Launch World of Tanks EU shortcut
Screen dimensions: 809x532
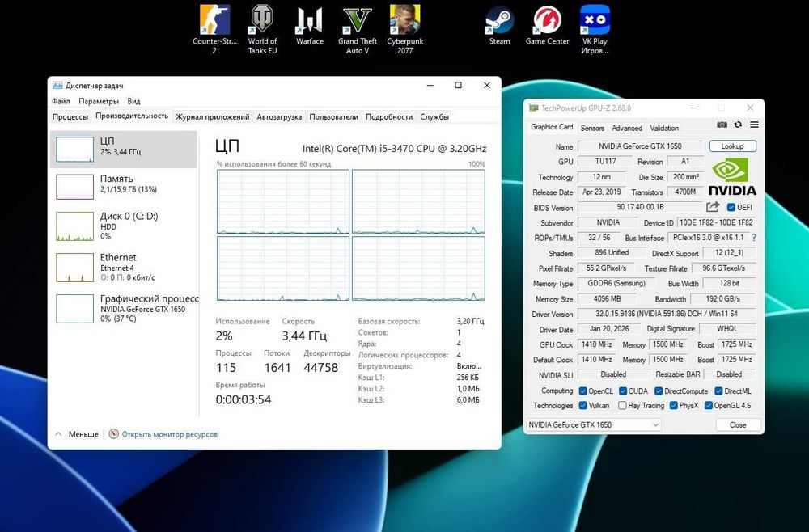tap(262, 29)
